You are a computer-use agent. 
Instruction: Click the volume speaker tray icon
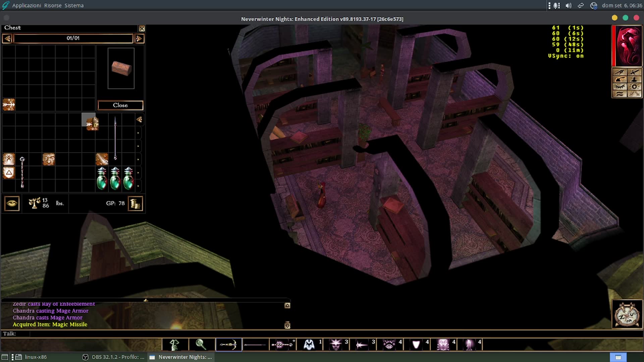click(569, 5)
